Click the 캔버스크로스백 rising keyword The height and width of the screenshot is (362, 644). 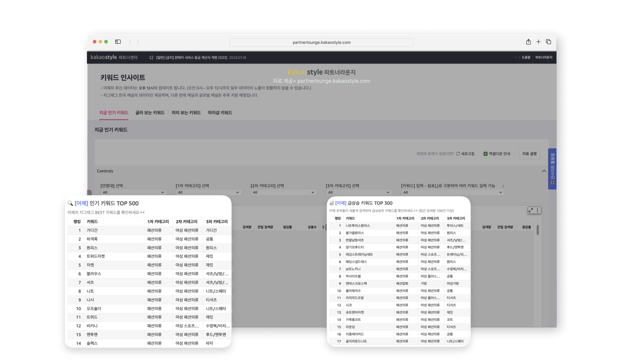356,284
